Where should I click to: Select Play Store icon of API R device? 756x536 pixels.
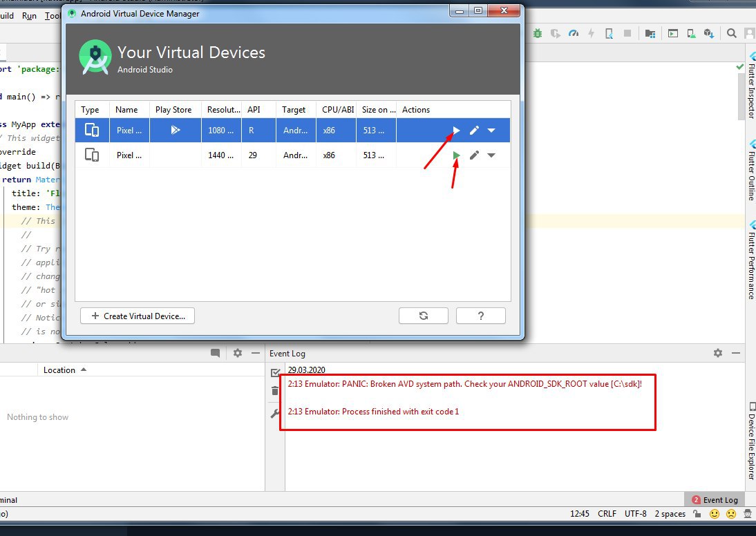point(176,130)
